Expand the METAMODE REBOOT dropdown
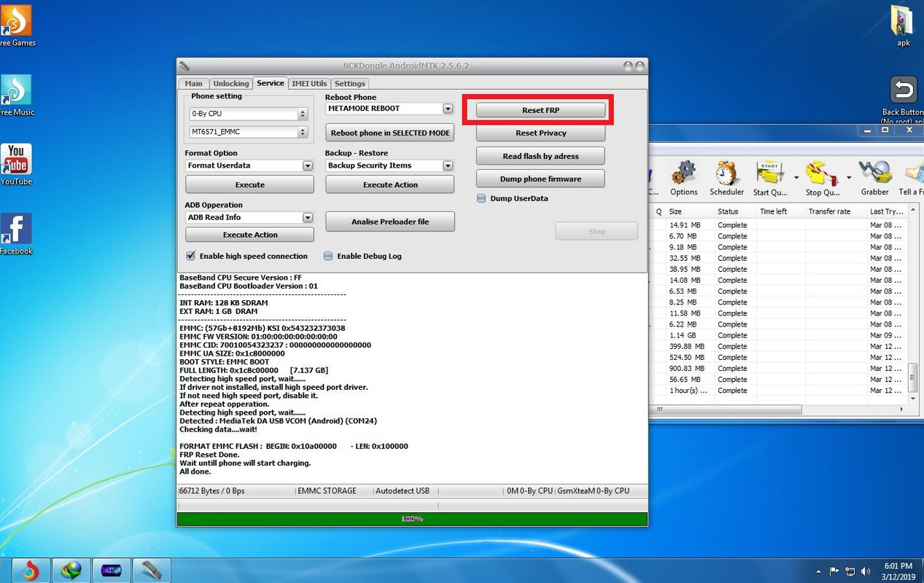This screenshot has height=583, width=924. pyautogui.click(x=448, y=109)
